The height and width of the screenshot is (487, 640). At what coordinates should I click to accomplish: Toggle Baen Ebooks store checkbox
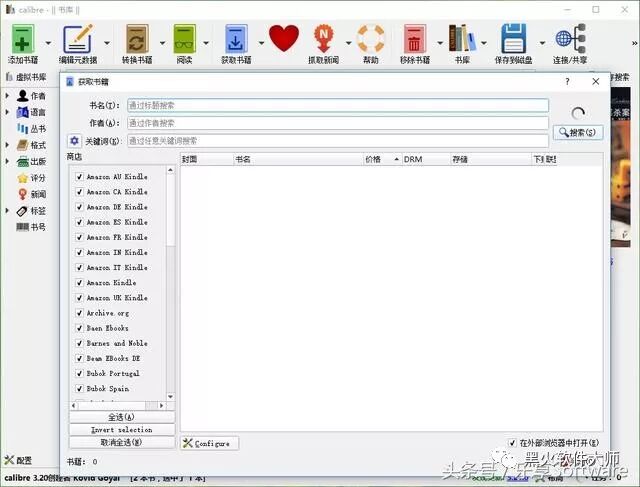coord(80,328)
